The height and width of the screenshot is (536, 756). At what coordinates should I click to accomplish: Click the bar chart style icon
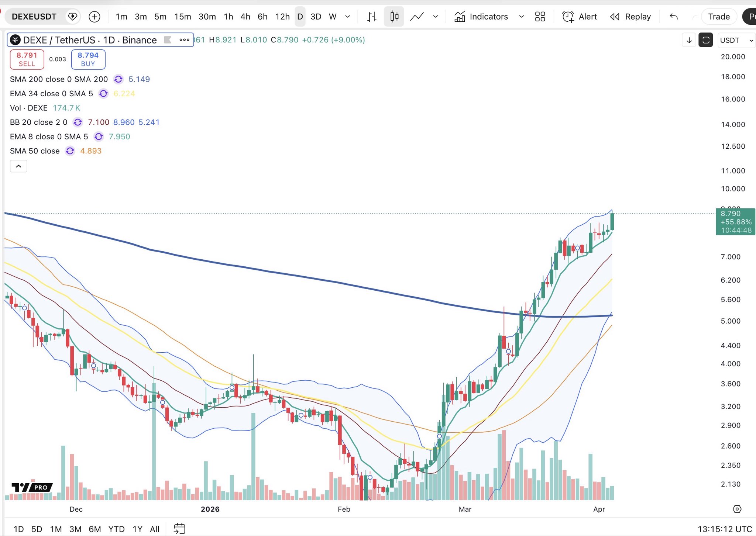point(372,17)
